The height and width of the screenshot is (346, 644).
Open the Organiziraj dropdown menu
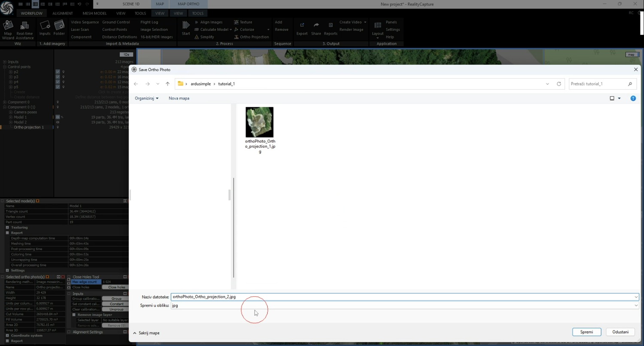pos(146,98)
